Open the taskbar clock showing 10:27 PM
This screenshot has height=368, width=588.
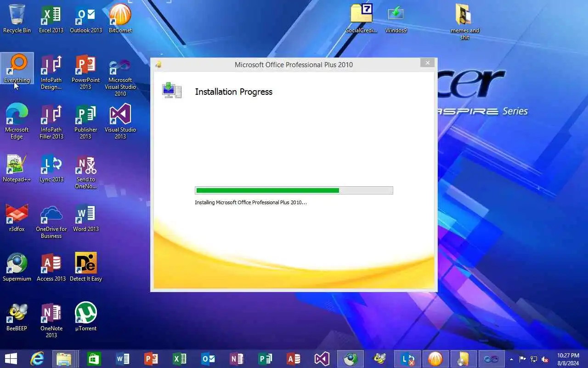pyautogui.click(x=568, y=359)
